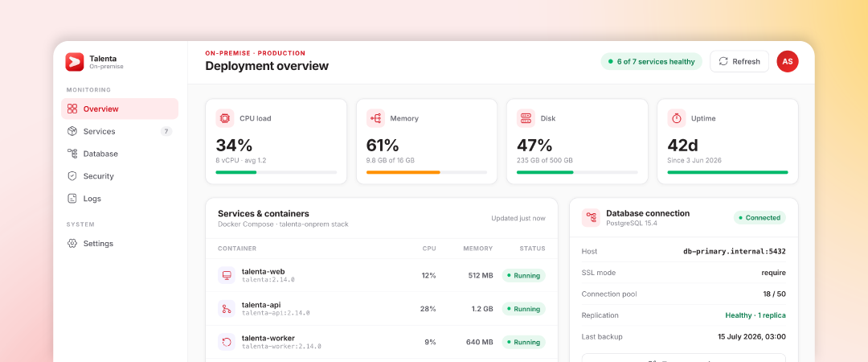
Task: Select the talenta-worker container name
Action: pos(268,338)
